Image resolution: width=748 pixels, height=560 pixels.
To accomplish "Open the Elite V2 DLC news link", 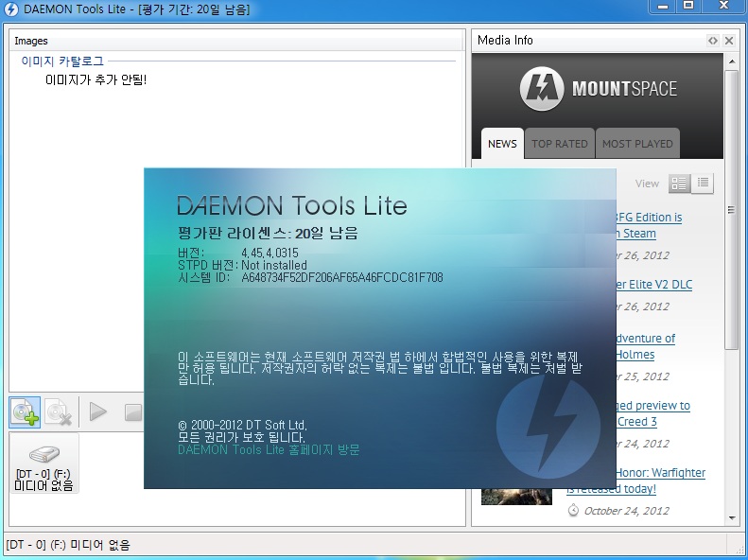I will (x=653, y=285).
